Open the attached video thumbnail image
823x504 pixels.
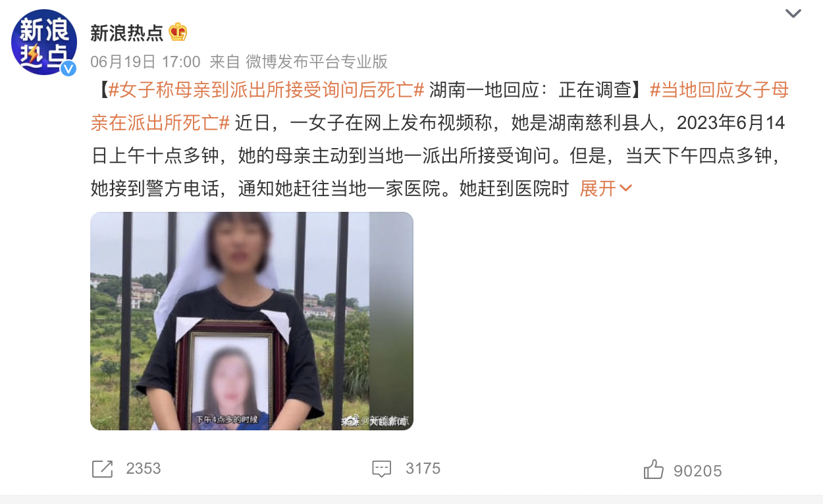coord(252,321)
